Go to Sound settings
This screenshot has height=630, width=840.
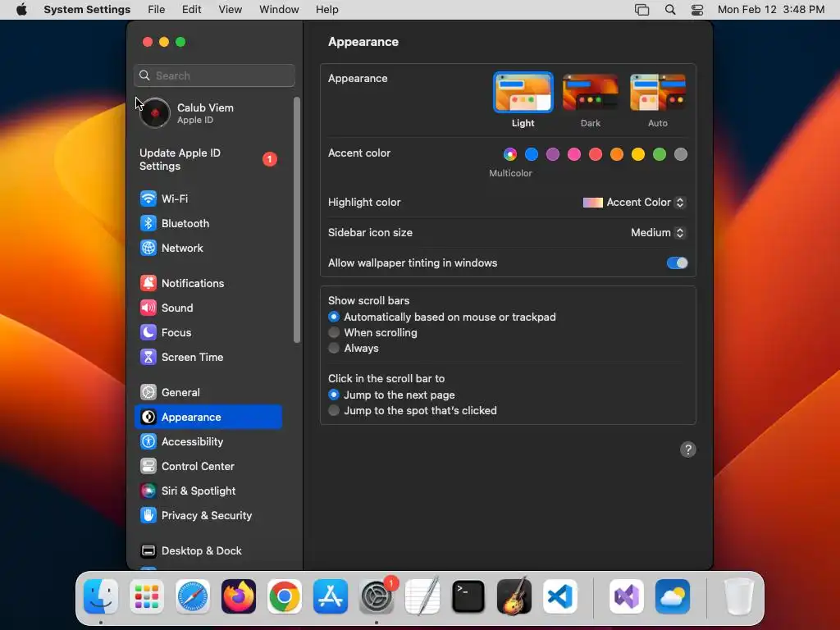208,308
